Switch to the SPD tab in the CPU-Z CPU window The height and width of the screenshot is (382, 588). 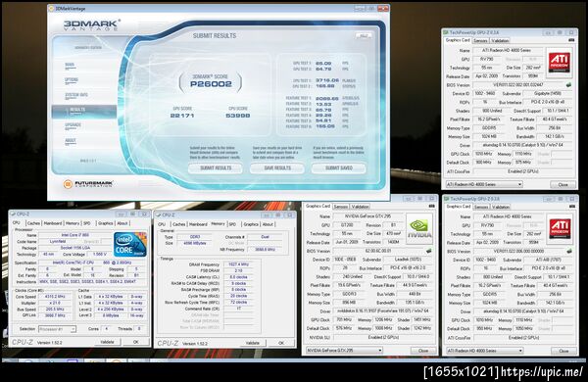click(x=87, y=223)
